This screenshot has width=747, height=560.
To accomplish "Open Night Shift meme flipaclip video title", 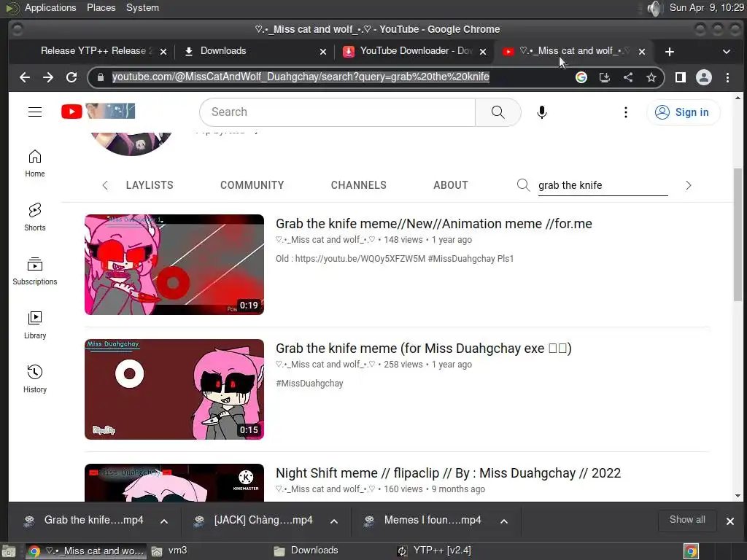I will click(x=449, y=473).
